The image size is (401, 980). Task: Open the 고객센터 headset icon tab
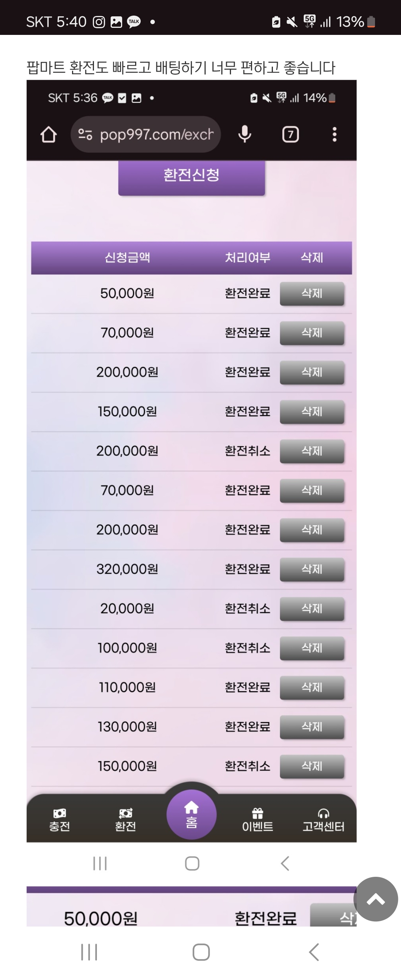323,820
